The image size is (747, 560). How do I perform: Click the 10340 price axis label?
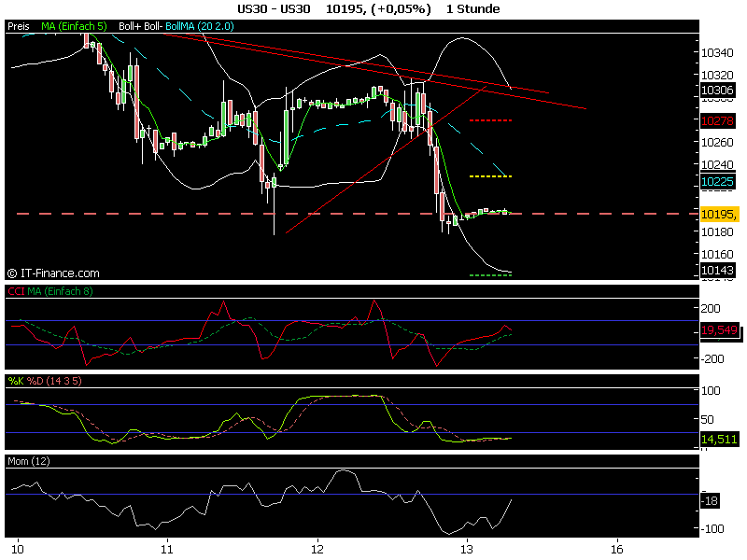click(x=717, y=53)
